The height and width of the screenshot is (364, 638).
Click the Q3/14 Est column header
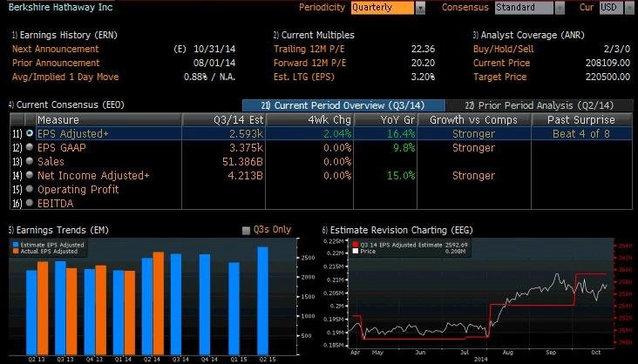click(224, 119)
